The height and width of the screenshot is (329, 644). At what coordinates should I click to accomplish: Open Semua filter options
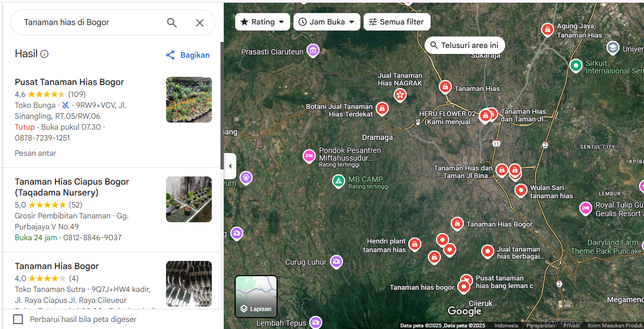(x=397, y=22)
